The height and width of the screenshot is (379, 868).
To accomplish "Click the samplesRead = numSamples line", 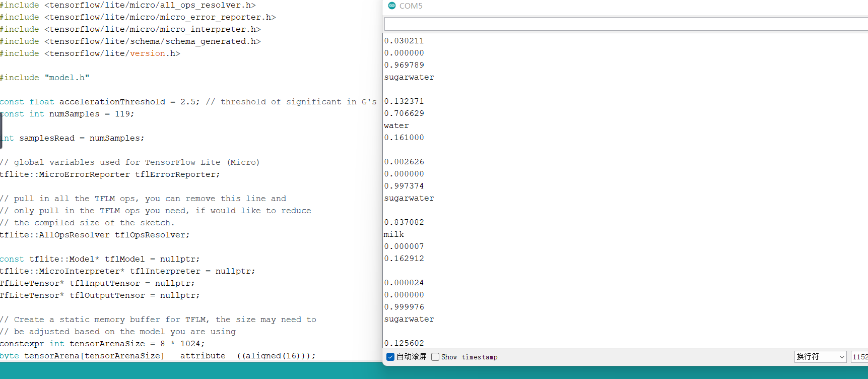I will [x=73, y=138].
